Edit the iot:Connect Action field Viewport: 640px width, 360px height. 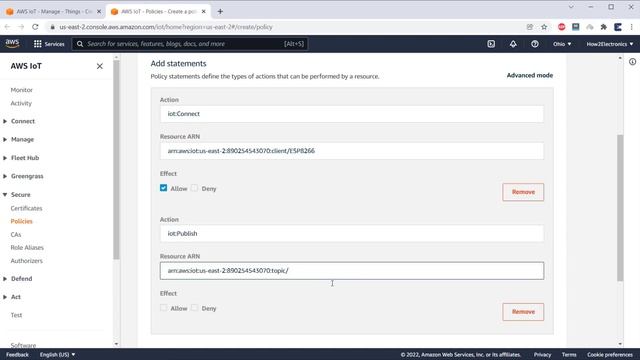(x=352, y=114)
